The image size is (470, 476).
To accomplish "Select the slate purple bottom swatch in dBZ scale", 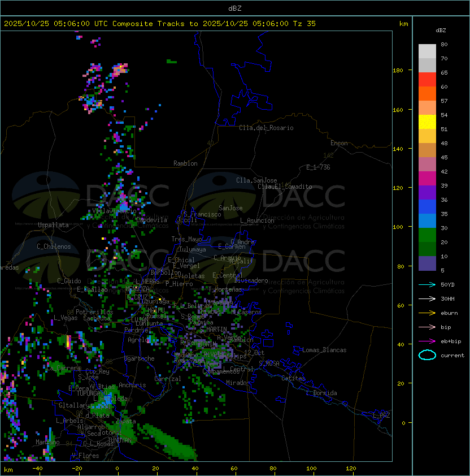I will coord(427,263).
